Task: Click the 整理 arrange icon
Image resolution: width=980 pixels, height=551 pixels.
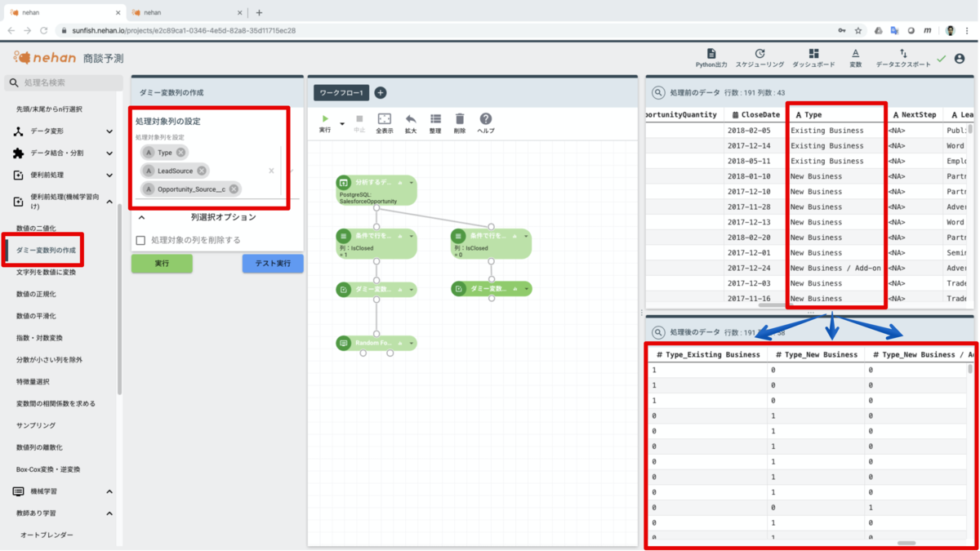Action: click(435, 119)
